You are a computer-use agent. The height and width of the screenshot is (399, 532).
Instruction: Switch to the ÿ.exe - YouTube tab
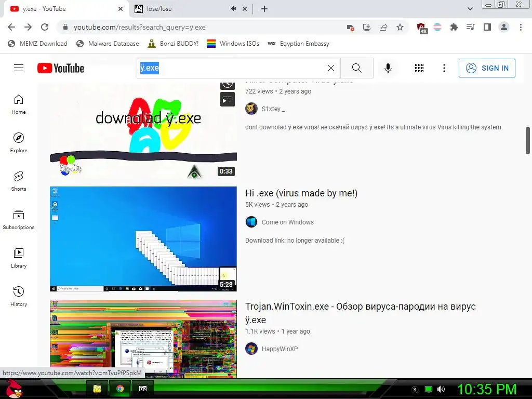[x=64, y=9]
